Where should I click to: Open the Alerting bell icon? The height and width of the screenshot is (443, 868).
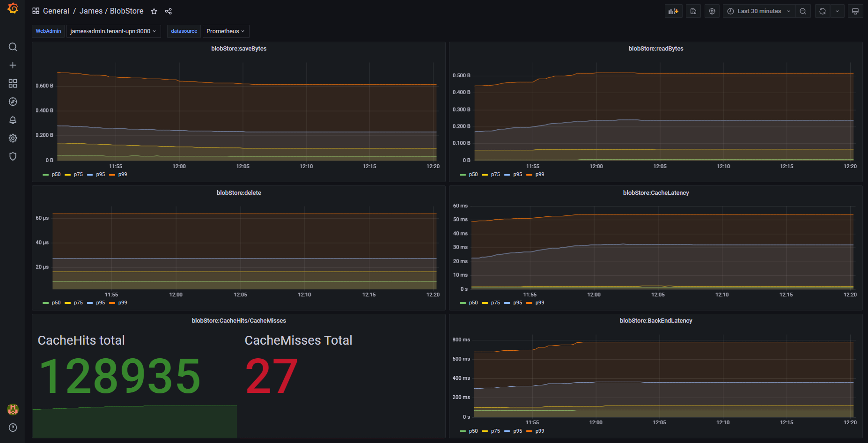(13, 120)
